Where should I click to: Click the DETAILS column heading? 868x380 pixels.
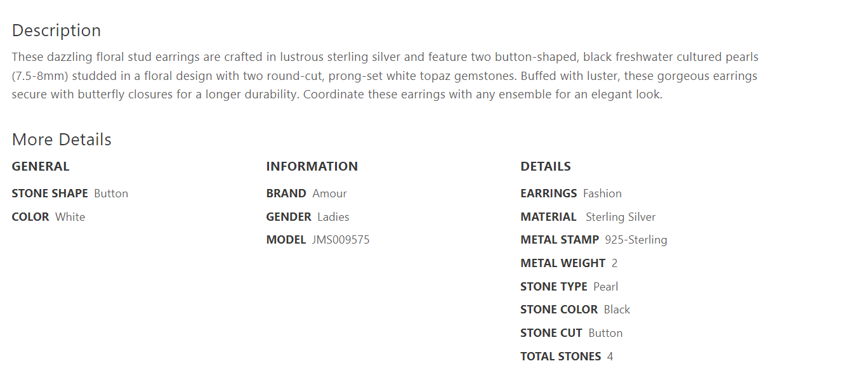546,166
